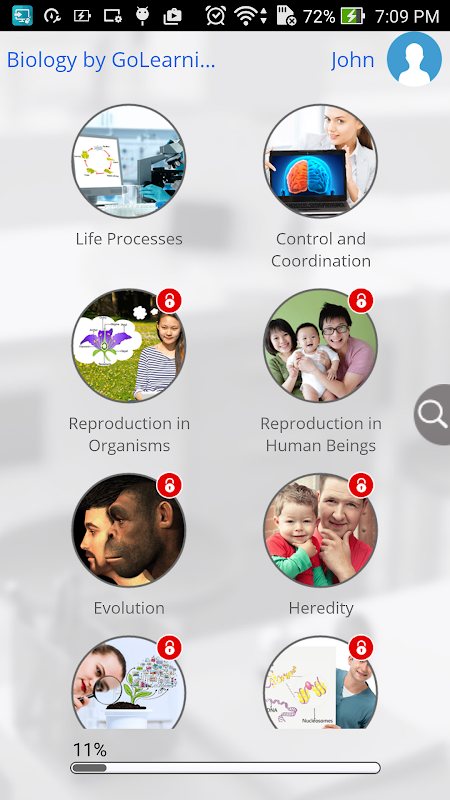The height and width of the screenshot is (800, 450).
Task: Tap the Biology by GoLearni... title
Action: tap(111, 60)
